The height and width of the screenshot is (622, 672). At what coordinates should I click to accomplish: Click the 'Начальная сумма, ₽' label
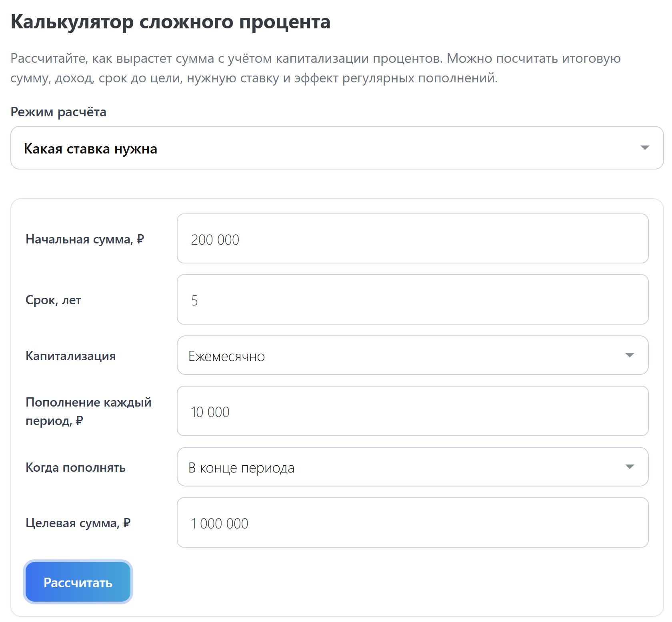85,239
